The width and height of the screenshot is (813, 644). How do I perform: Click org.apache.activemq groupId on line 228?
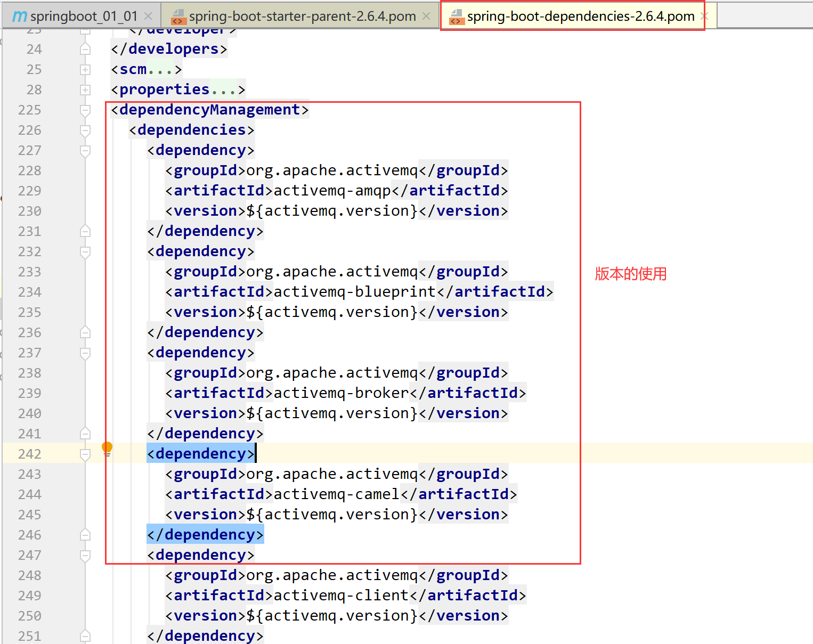(332, 170)
